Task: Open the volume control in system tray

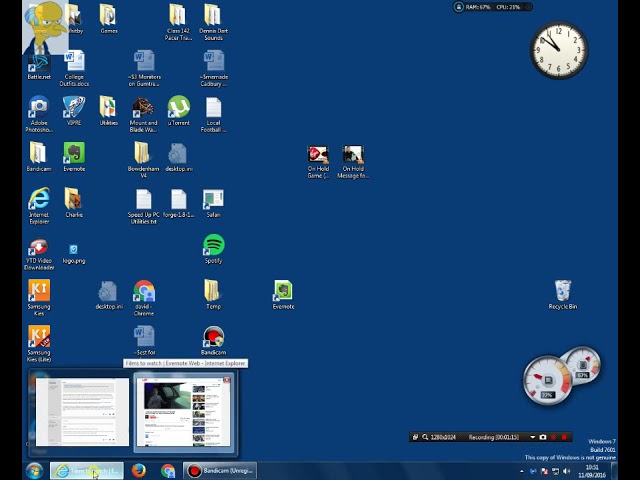Action: point(566,471)
